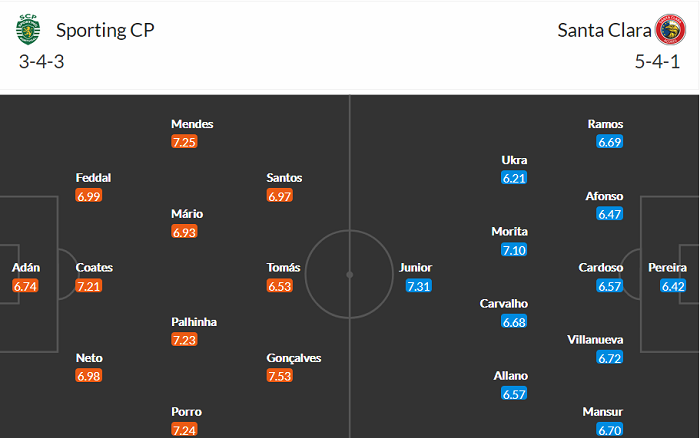The height and width of the screenshot is (438, 700).
Task: Click the Santa Clara club crest
Action: [x=669, y=30]
